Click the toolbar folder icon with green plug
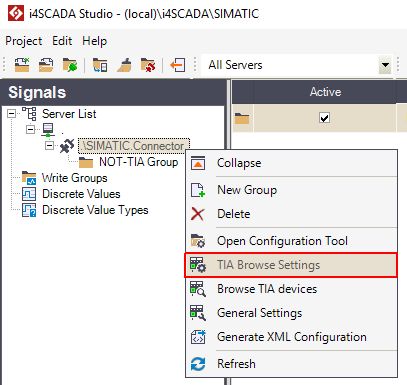This screenshot has height=385, width=407. (x=70, y=64)
